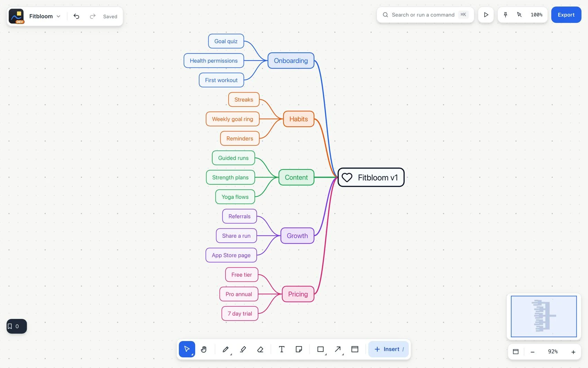Zoom in with the plus button
The width and height of the screenshot is (588, 368).
pos(573,352)
